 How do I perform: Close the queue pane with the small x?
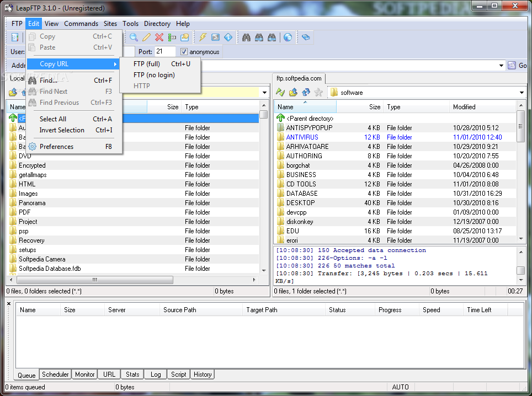[9, 303]
